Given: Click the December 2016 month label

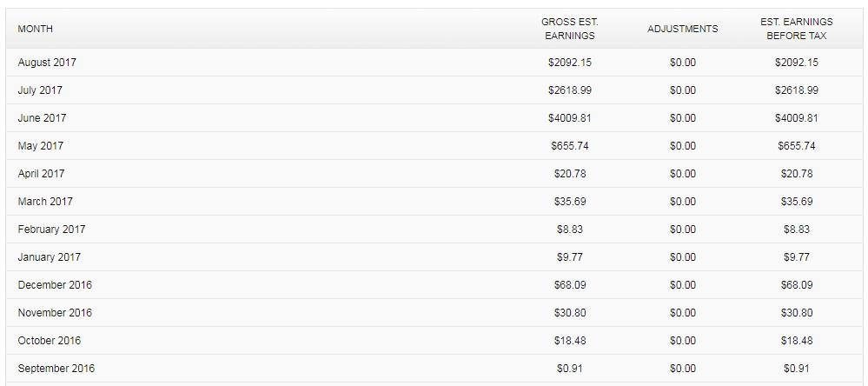Looking at the screenshot, I should 55,285.
